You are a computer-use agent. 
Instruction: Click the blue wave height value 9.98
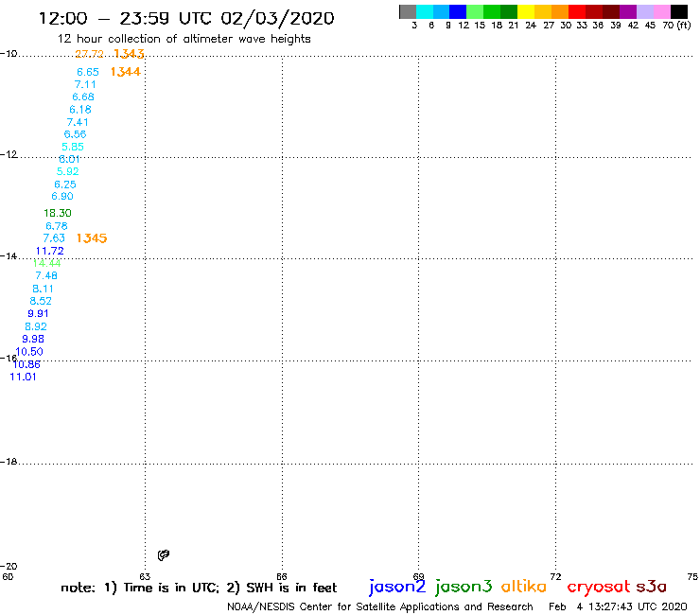coord(33,339)
